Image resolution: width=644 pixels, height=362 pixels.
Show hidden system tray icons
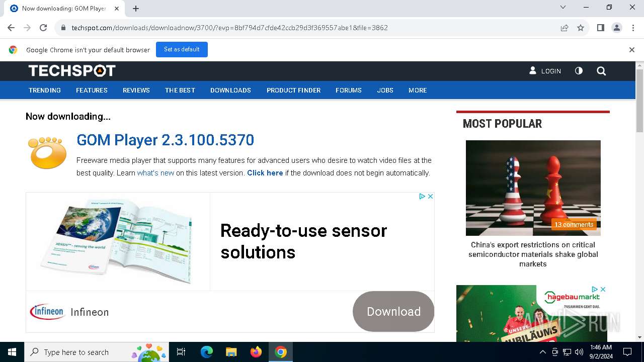point(542,352)
